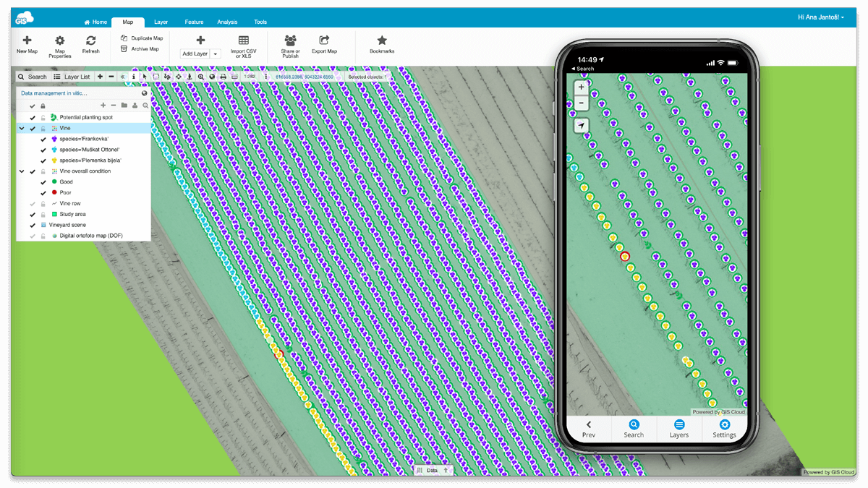The image size is (868, 488).
Task: Select the info tool in map toolbar
Action: (x=133, y=77)
